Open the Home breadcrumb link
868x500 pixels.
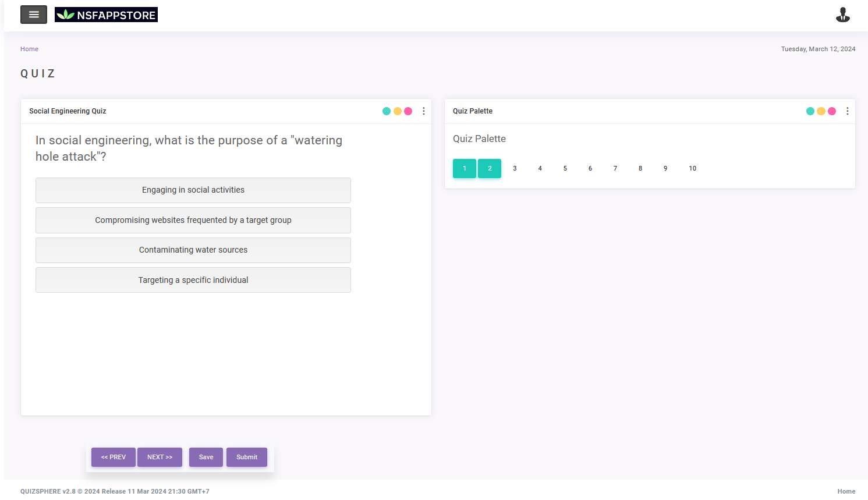point(29,49)
